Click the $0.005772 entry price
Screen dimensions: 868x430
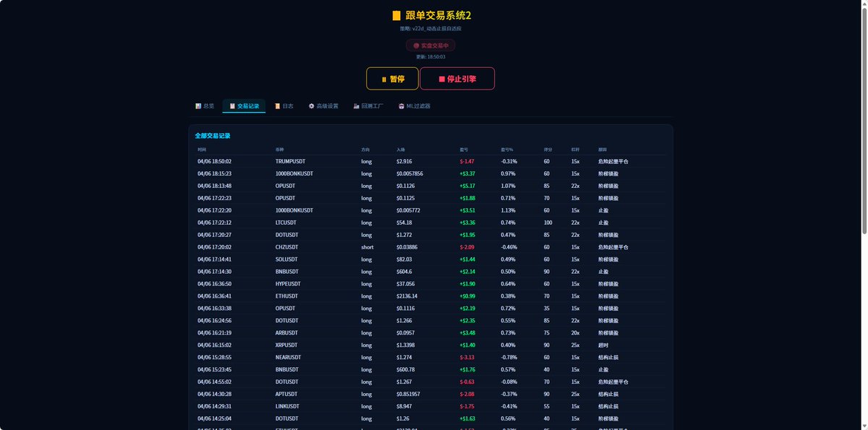click(x=410, y=210)
